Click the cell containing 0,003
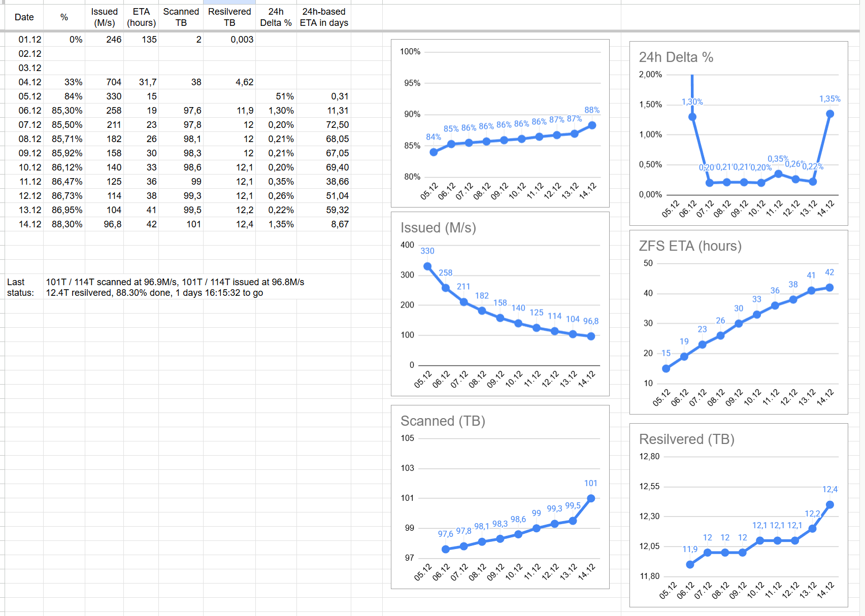 pyautogui.click(x=242, y=40)
